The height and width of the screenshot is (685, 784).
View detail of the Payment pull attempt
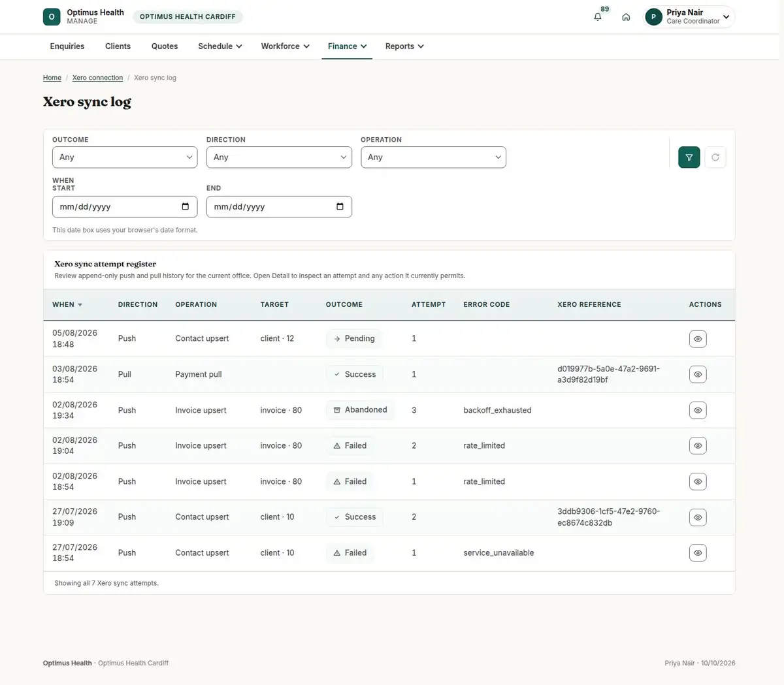point(698,374)
